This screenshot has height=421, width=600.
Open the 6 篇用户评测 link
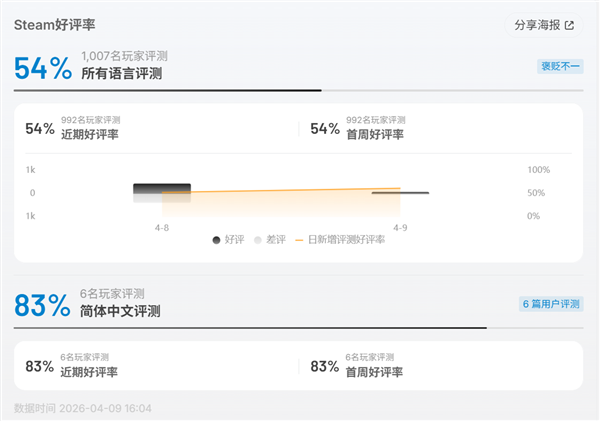click(x=551, y=303)
